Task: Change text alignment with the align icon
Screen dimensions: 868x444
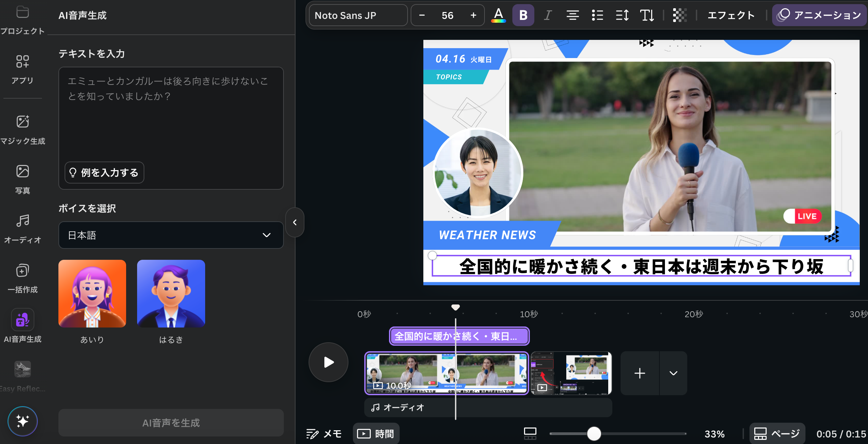Action: click(572, 15)
